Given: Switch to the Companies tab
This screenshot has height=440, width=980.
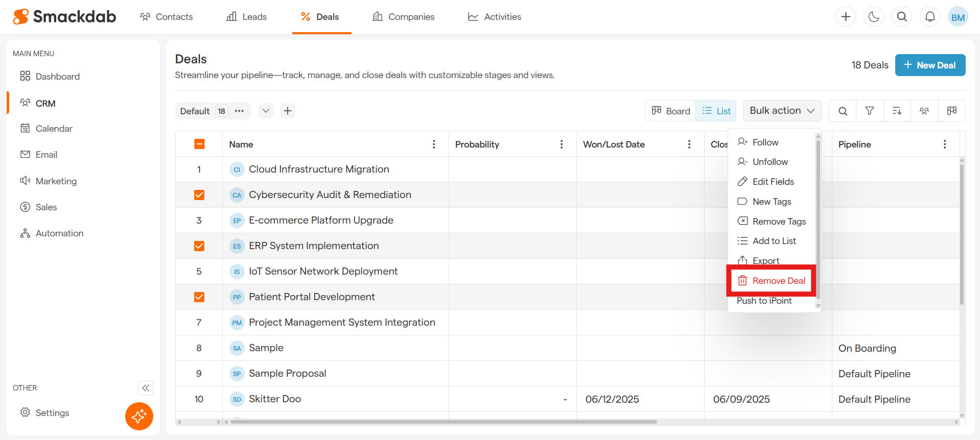Looking at the screenshot, I should click(404, 17).
